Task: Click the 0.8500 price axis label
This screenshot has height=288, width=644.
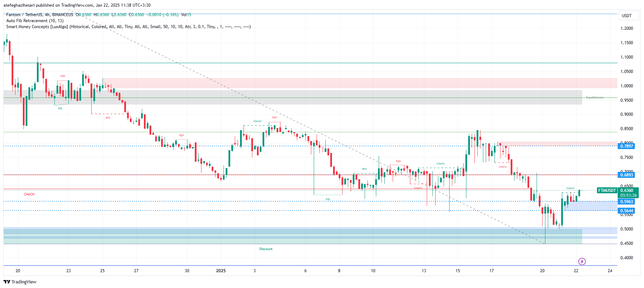Action: [627, 129]
